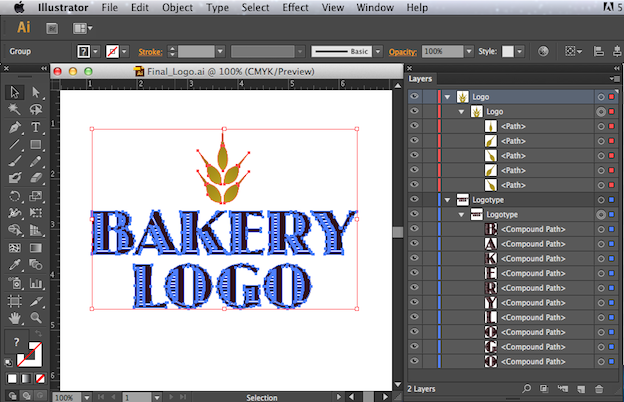Collapse the top-level Logotype layer
This screenshot has height=402, width=624.
point(448,200)
